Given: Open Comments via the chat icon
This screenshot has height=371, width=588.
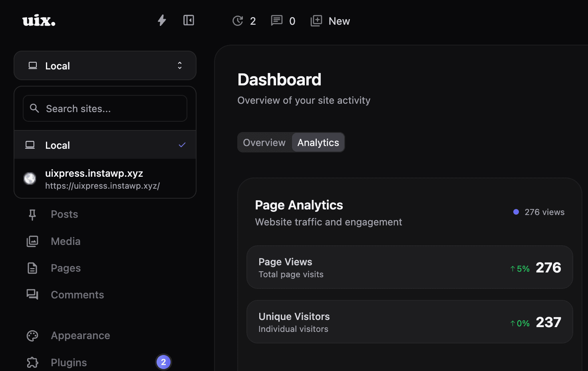Looking at the screenshot, I should point(32,294).
